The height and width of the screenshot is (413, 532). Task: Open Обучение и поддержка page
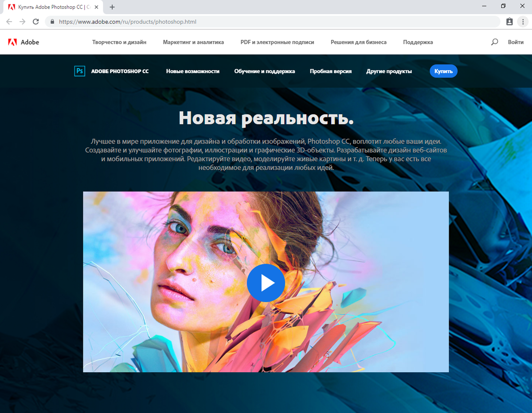tap(265, 71)
